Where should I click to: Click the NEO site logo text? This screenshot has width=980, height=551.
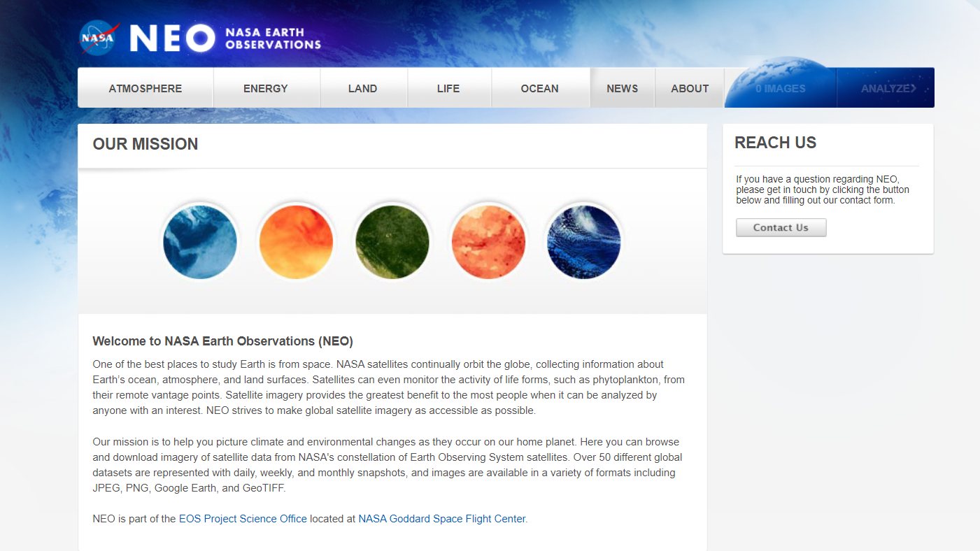172,38
